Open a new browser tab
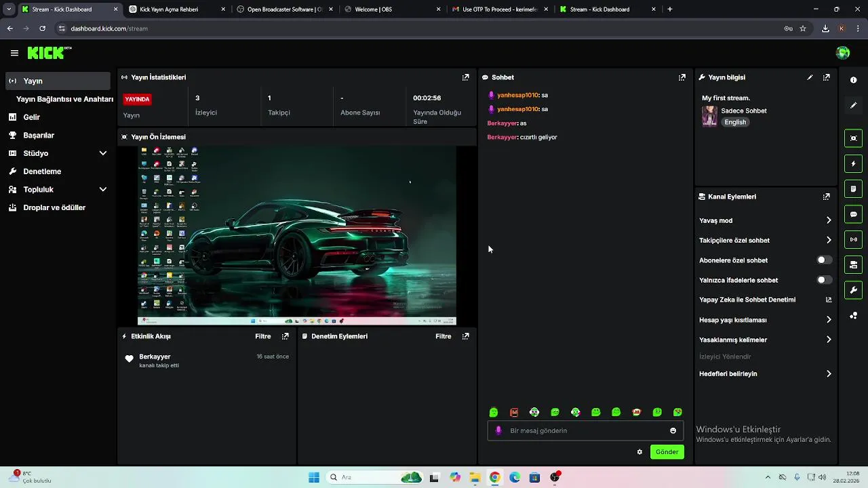 [x=670, y=9]
